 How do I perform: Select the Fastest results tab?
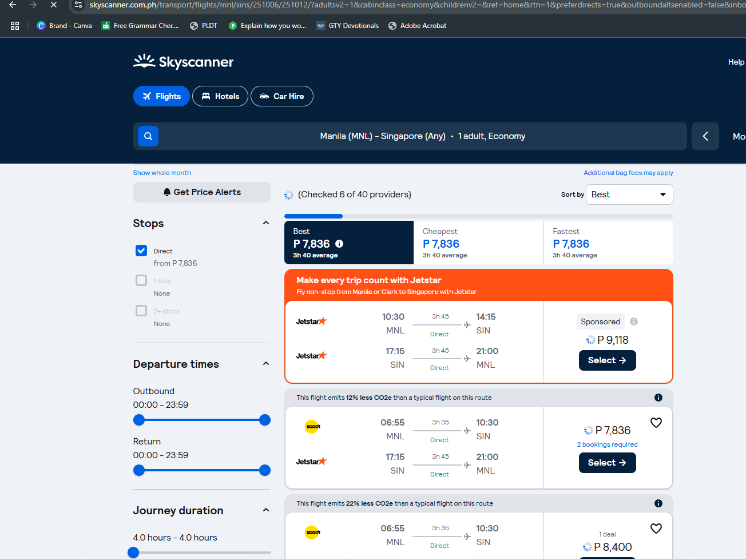tap(608, 243)
